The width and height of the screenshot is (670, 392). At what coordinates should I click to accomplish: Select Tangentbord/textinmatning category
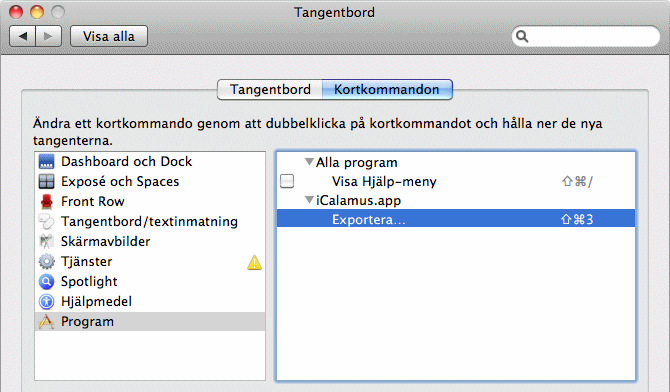(150, 221)
